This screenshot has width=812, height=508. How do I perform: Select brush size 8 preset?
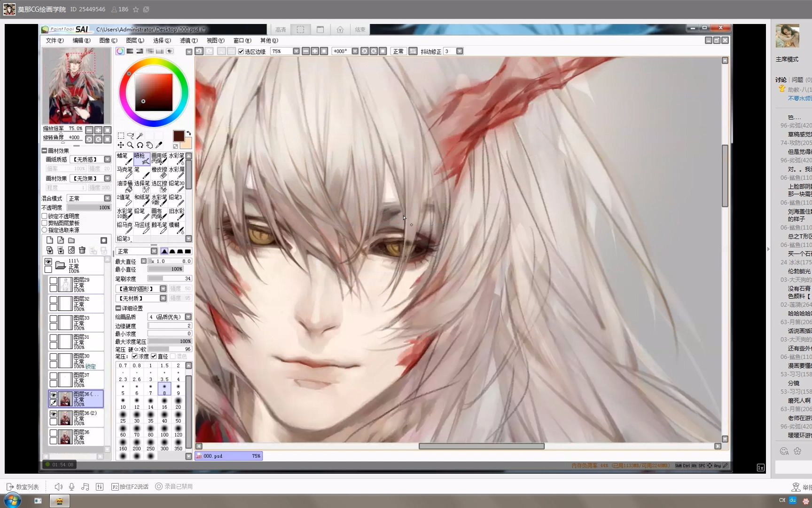point(164,389)
